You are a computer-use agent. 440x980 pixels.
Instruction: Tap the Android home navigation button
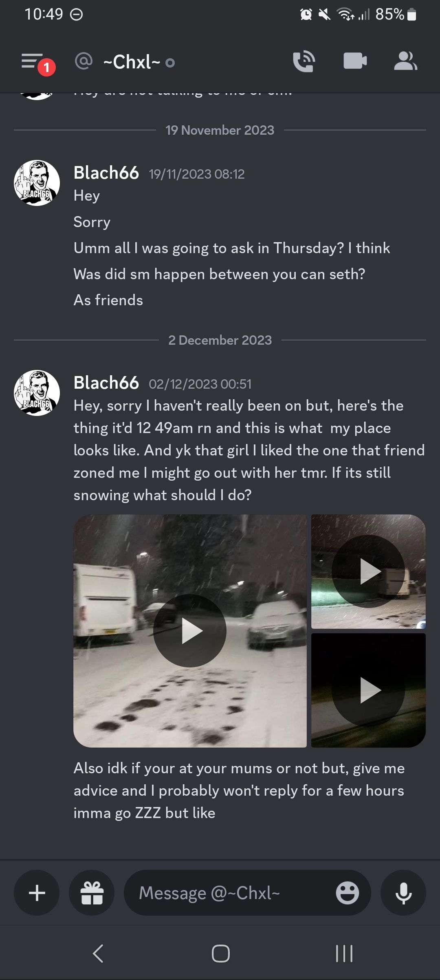click(220, 953)
